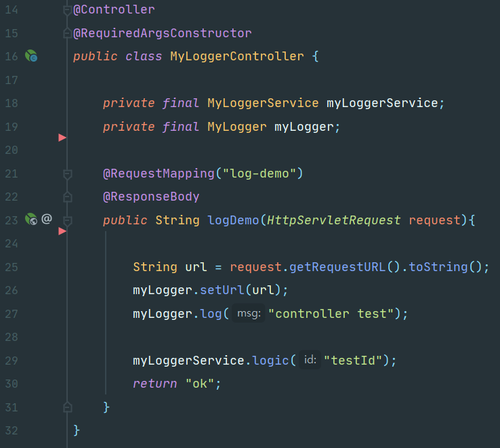The height and width of the screenshot is (448, 500).
Task: Click the fold end marker beside @ResponseBody
Action: click(67, 197)
